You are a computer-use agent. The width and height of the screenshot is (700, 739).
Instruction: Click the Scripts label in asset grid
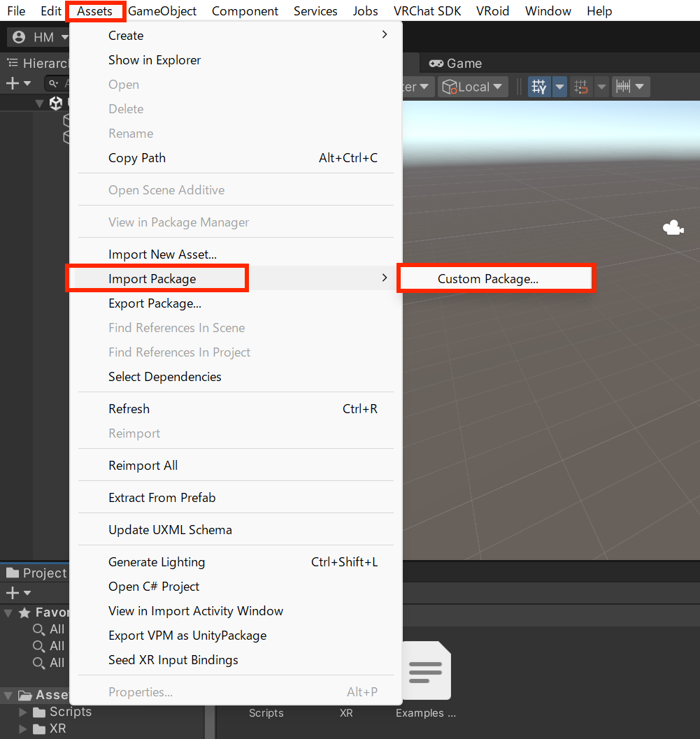(266, 713)
